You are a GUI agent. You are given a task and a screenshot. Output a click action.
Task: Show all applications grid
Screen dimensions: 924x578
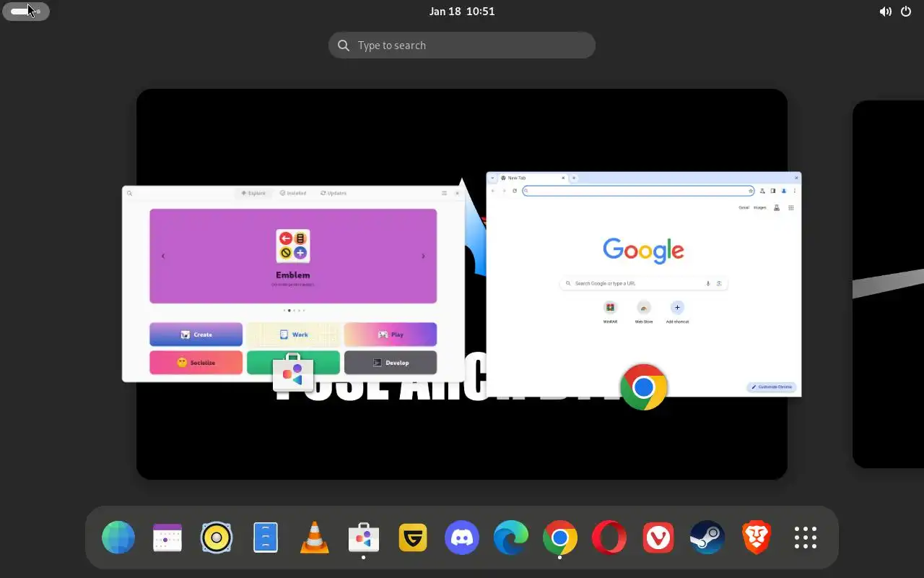(806, 538)
